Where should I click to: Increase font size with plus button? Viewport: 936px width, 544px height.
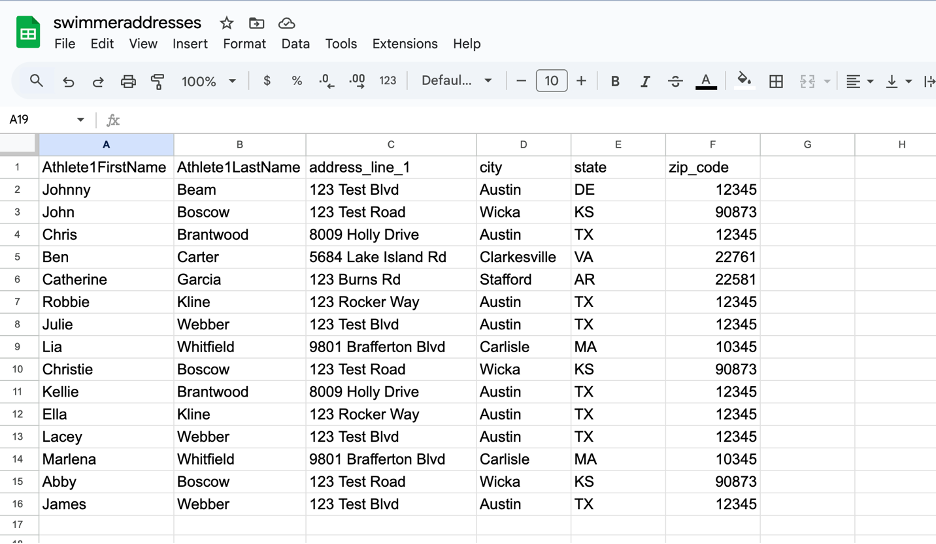coord(581,81)
